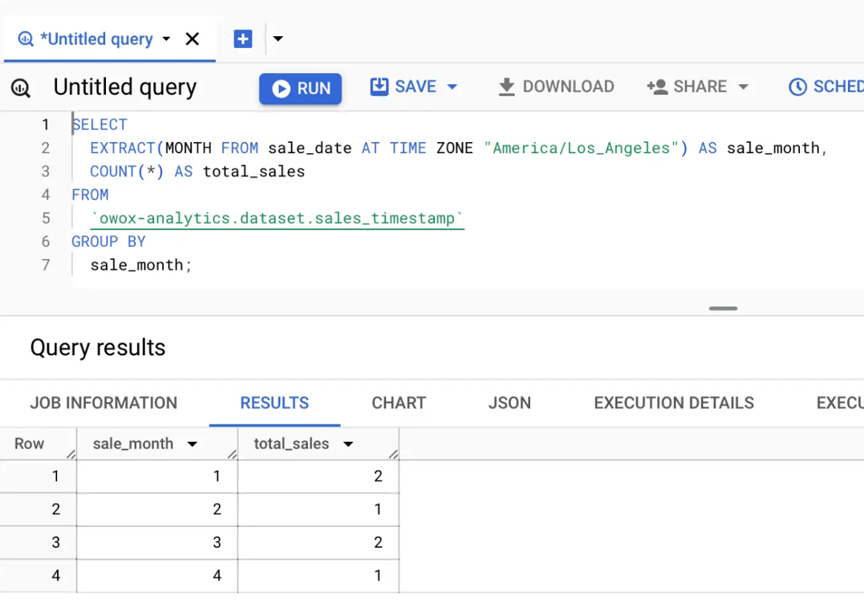Open the CHART tab
864x616 pixels.
point(399,403)
